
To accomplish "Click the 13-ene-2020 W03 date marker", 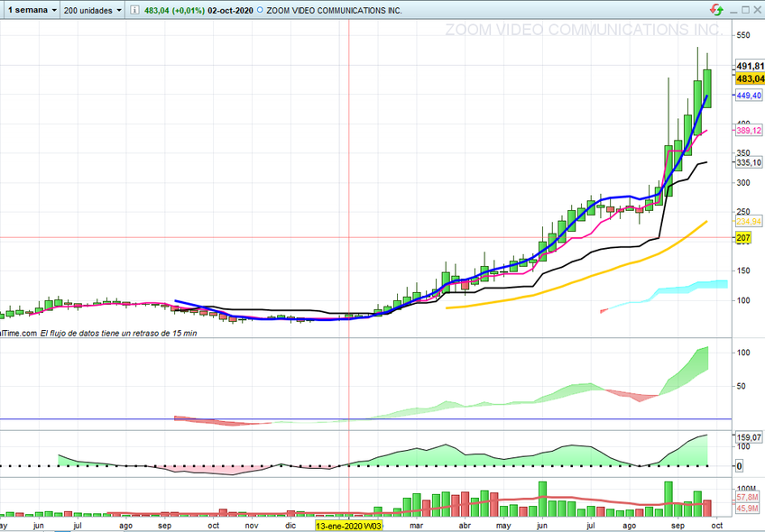I will coord(348,527).
